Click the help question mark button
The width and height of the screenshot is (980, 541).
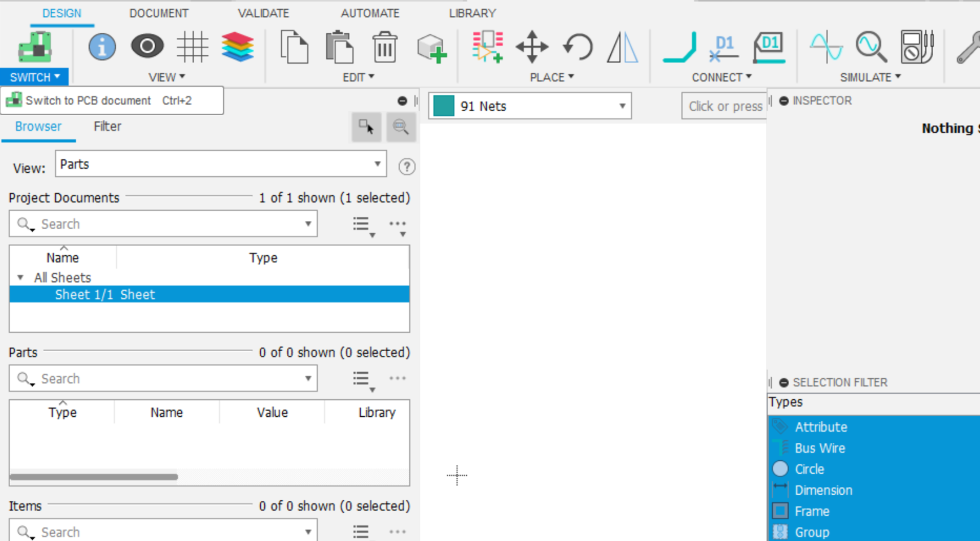(406, 166)
